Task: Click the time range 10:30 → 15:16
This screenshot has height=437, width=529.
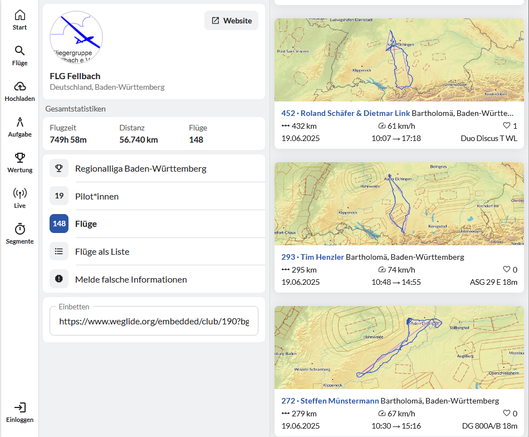Action: (x=396, y=426)
